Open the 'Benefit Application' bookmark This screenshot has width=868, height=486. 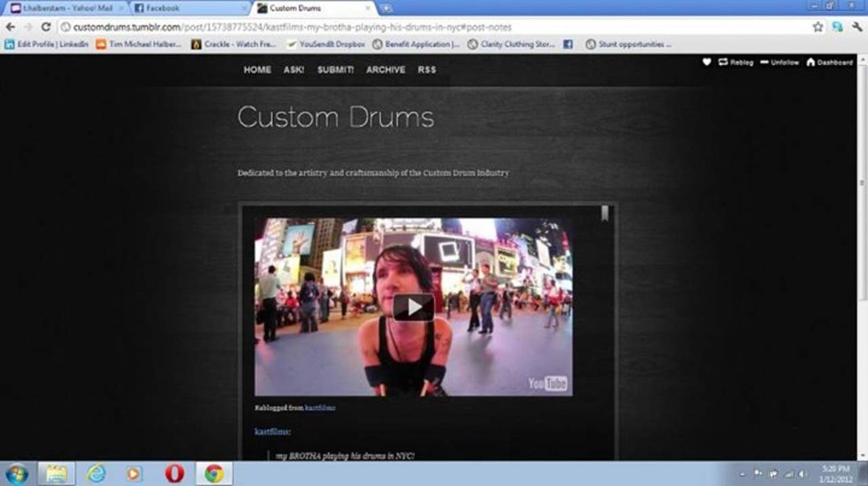(416, 44)
